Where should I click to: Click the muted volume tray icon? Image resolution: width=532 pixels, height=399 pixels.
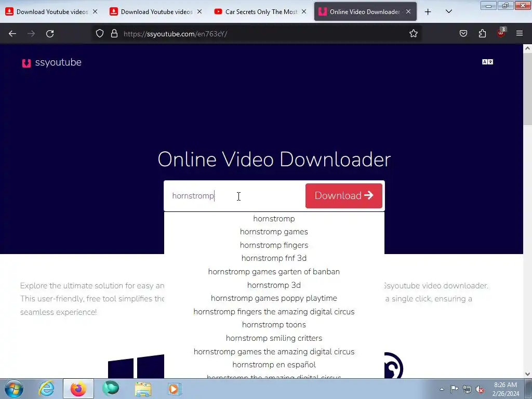pos(480,390)
